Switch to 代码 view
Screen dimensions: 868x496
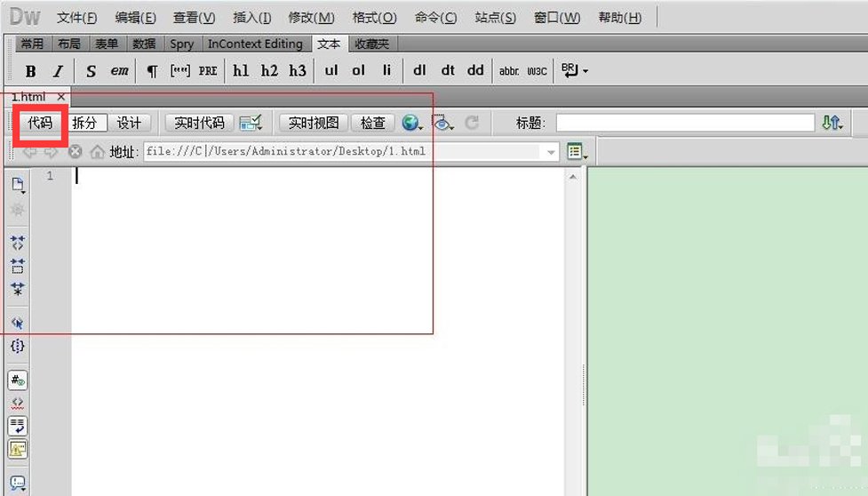coord(40,123)
